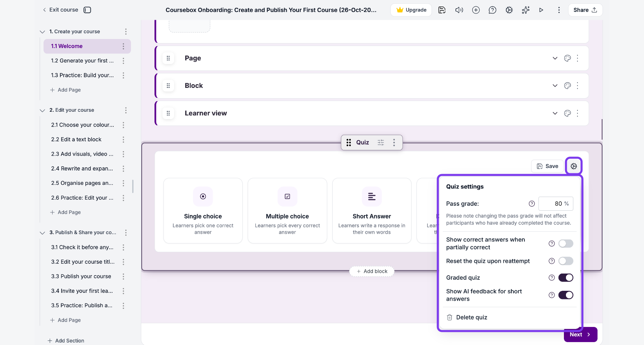
Task: Click the Share button
Action: [585, 10]
